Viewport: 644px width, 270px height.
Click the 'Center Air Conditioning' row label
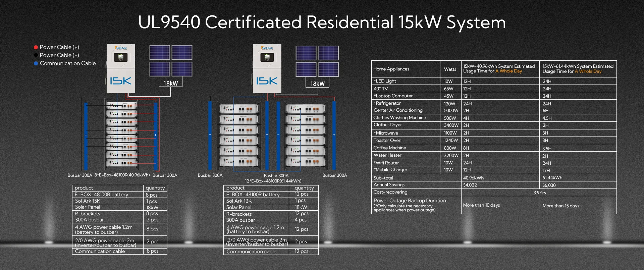pos(398,110)
